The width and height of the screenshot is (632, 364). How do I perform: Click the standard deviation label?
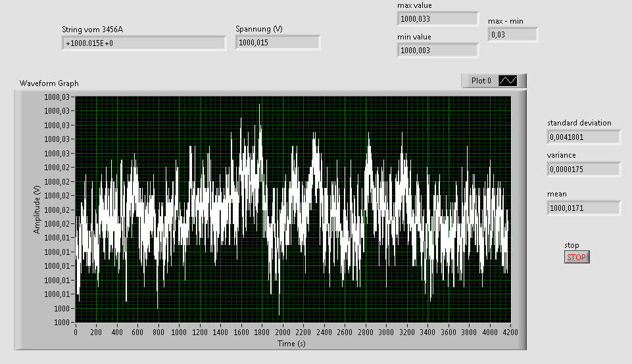pos(579,123)
